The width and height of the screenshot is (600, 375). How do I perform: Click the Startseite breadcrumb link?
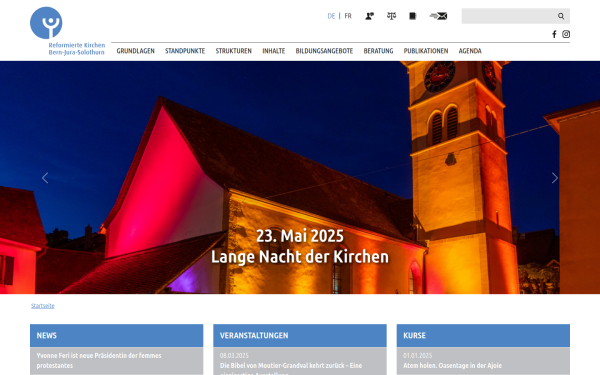(42, 306)
